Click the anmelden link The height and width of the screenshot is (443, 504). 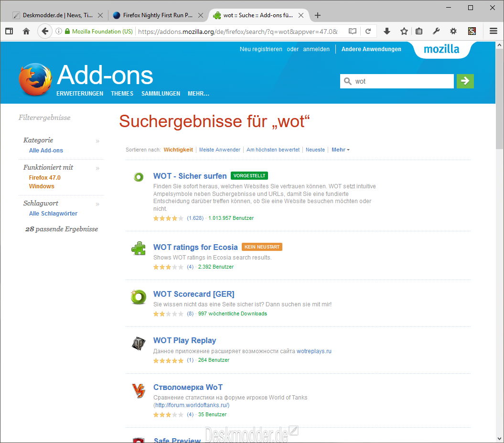[x=316, y=49]
